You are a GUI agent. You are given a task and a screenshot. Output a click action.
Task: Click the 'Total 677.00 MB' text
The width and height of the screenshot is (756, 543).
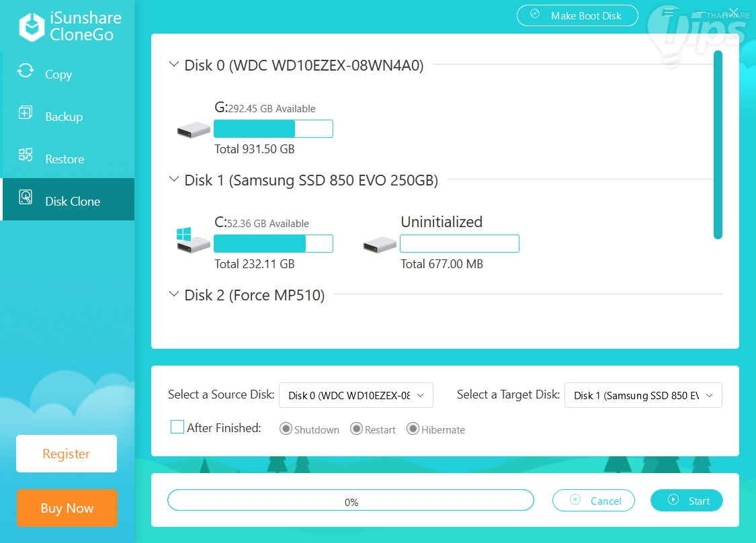click(442, 264)
